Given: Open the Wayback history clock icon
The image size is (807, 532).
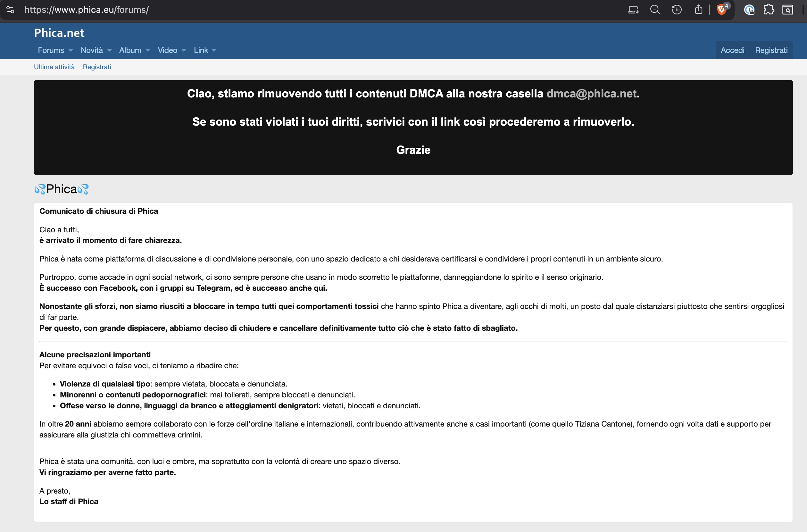Looking at the screenshot, I should coord(677,10).
